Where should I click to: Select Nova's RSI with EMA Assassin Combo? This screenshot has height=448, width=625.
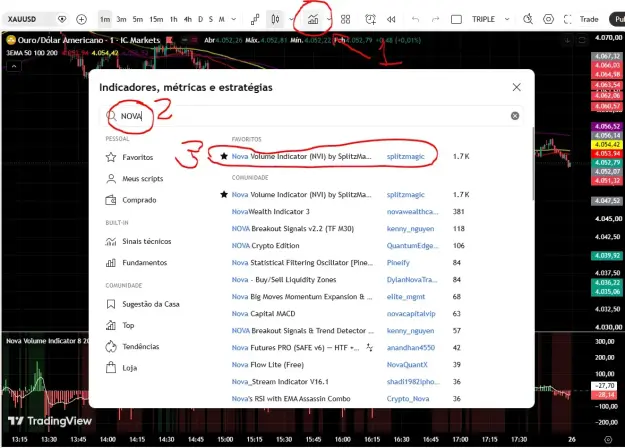[x=291, y=399]
